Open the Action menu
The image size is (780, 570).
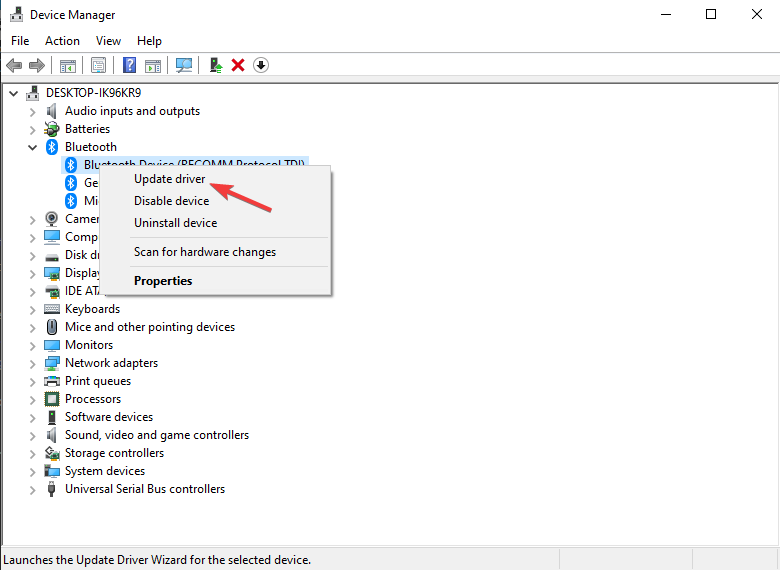(x=62, y=41)
